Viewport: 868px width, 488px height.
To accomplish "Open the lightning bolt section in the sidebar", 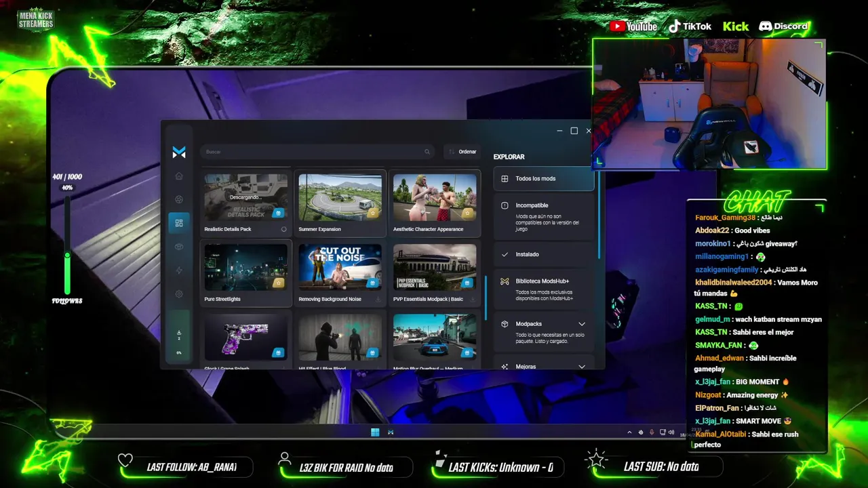I will pos(179,270).
